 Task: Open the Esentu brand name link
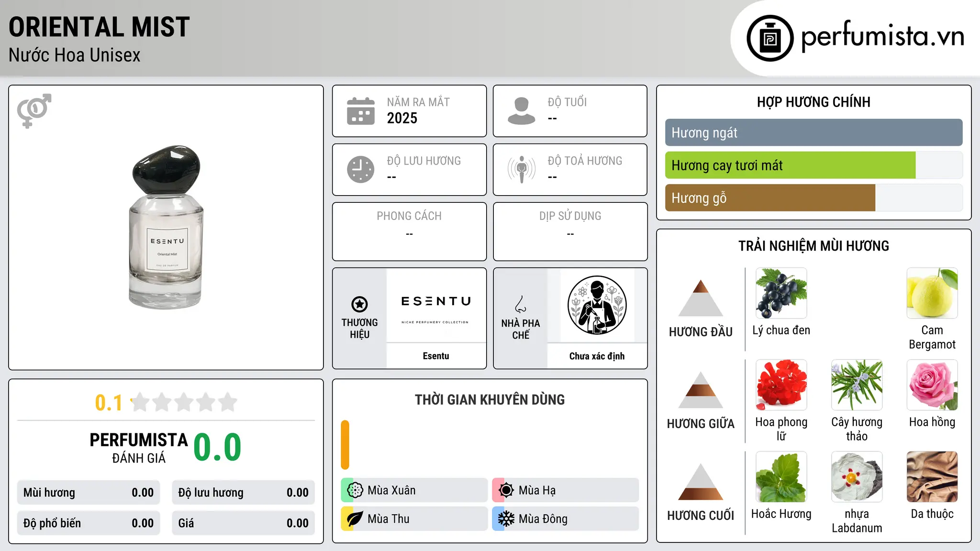[436, 356]
